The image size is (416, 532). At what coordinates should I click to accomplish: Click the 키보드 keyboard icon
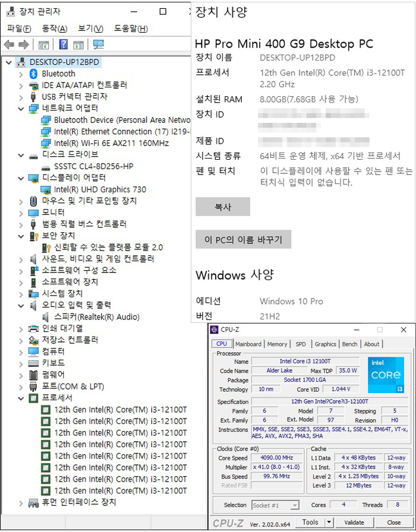point(33,363)
